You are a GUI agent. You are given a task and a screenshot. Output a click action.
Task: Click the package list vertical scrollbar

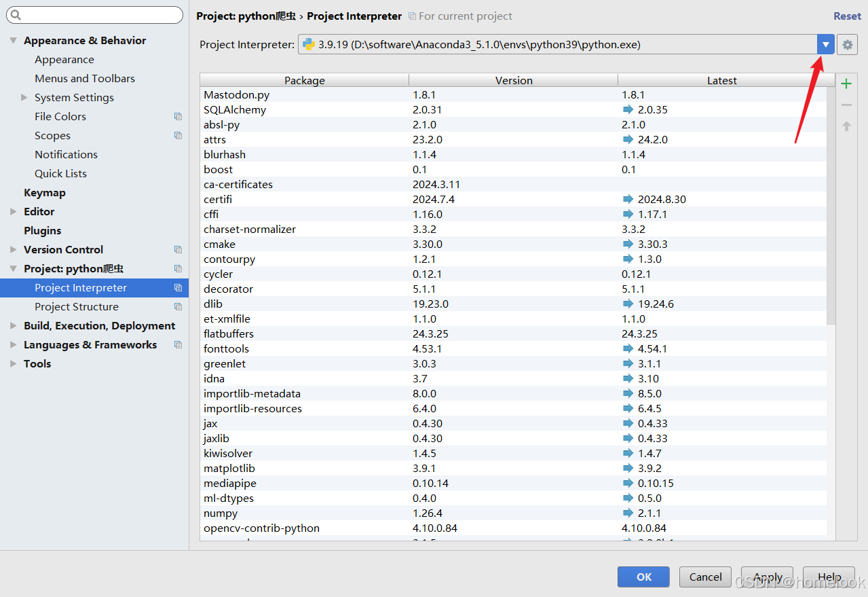pos(831,205)
